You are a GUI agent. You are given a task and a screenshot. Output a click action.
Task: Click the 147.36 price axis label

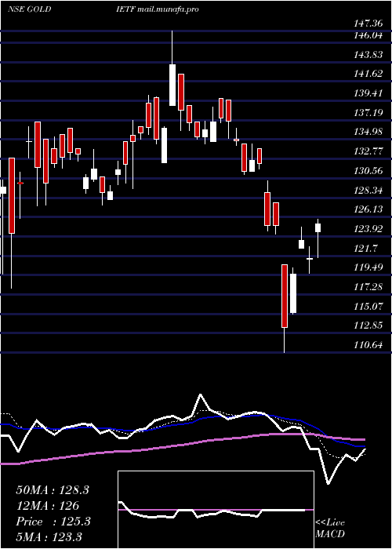point(368,24)
